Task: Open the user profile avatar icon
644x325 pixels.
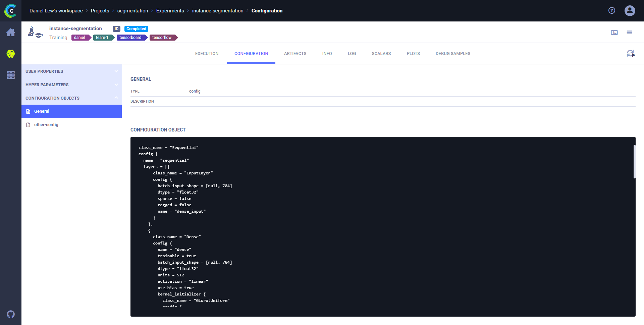Action: coord(630,10)
